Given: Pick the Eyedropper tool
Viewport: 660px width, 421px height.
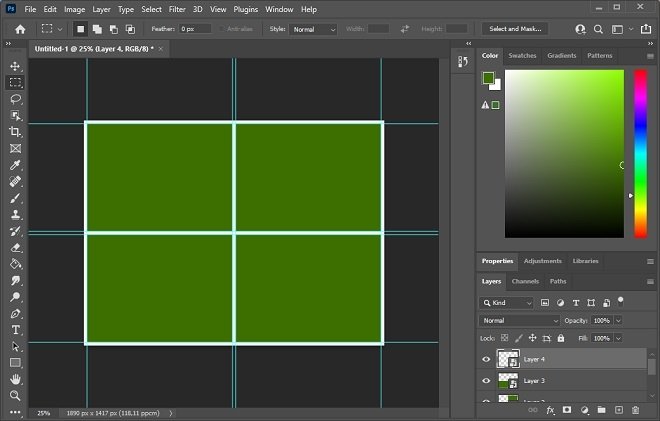Looking at the screenshot, I should tap(15, 165).
